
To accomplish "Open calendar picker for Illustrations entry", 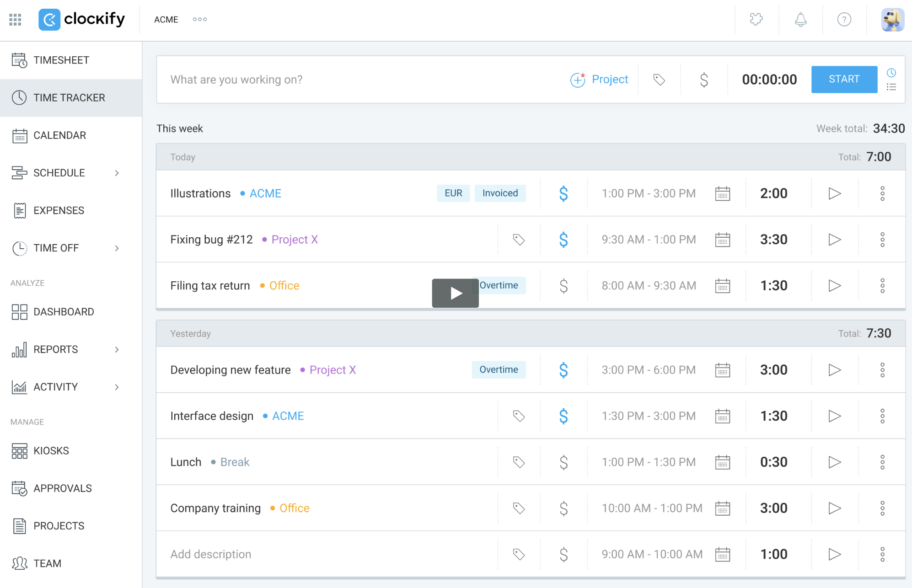I will pos(722,193).
